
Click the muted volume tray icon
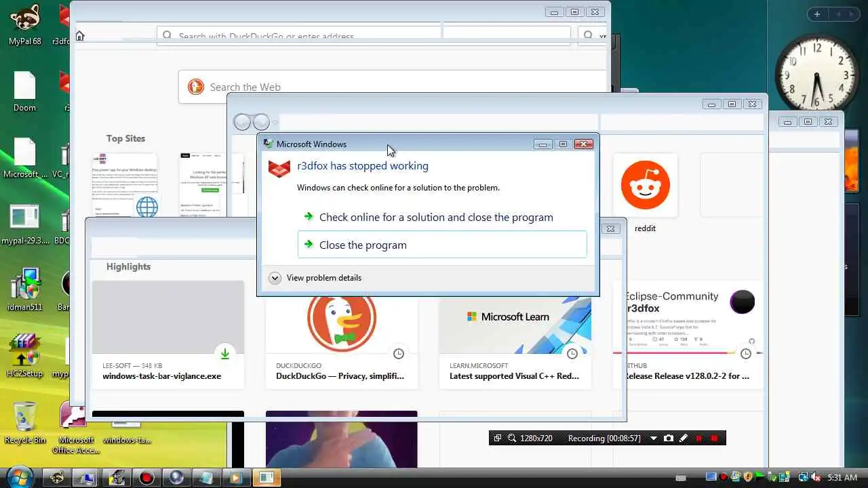816,477
